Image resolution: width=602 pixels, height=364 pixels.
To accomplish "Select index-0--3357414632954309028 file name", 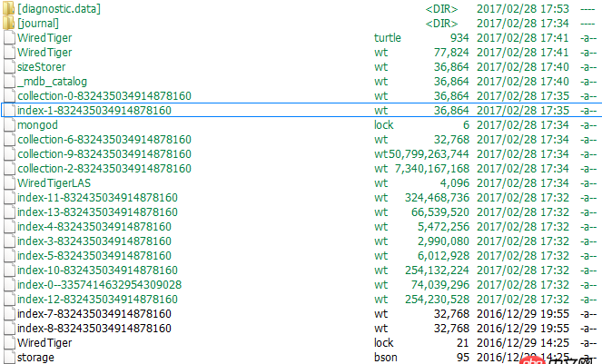I will (100, 285).
